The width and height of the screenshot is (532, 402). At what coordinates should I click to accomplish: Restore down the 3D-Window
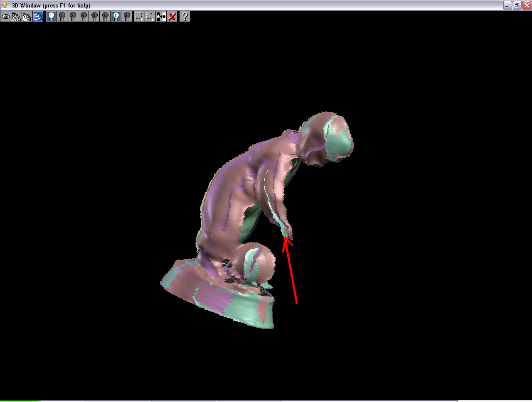[517, 5]
